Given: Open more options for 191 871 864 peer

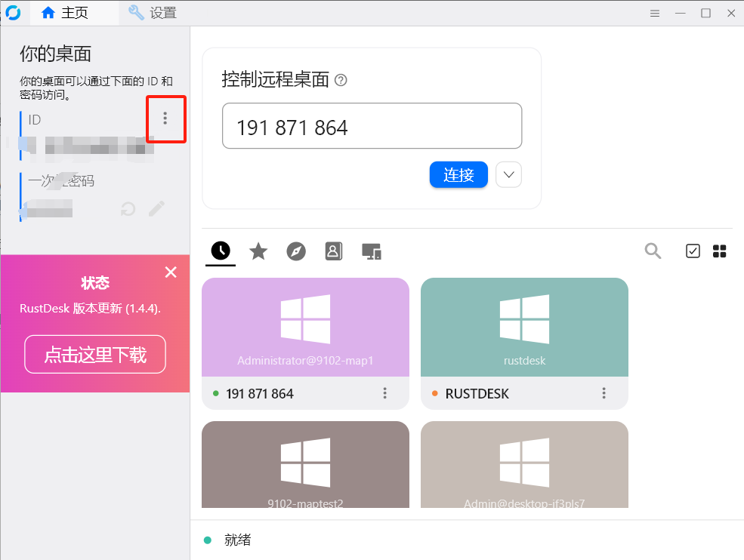Looking at the screenshot, I should pyautogui.click(x=384, y=393).
